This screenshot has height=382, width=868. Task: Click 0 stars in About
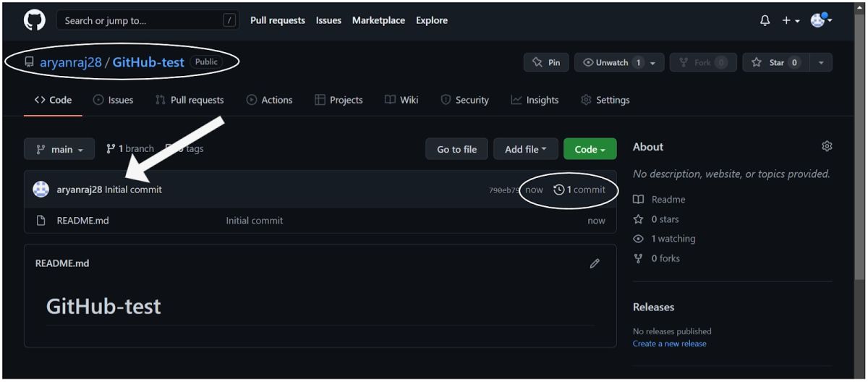pos(657,219)
